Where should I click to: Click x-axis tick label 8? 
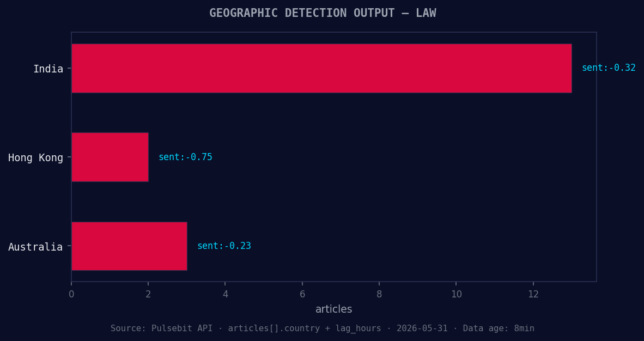[379, 294]
